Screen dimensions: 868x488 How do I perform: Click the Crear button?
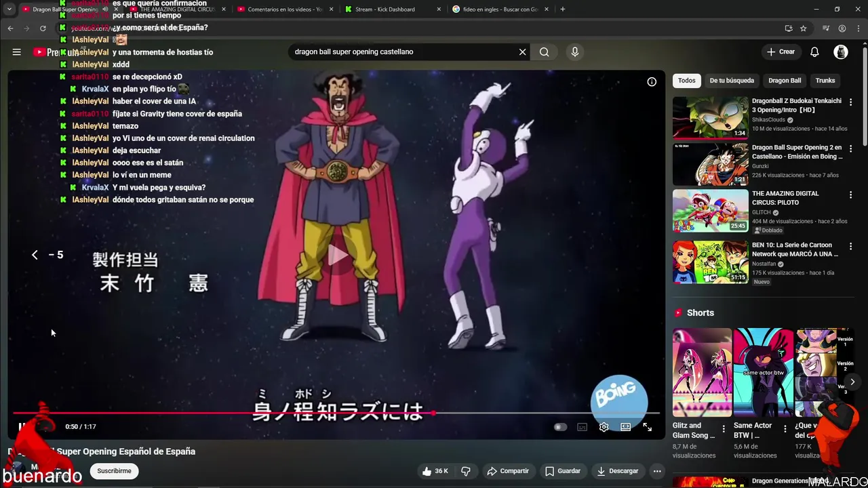click(781, 52)
